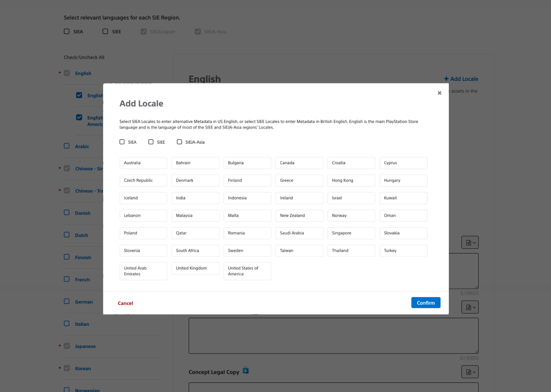Open document dropdown beside Concept Legal Copy
Image resolution: width=551 pixels, height=392 pixels.
click(470, 372)
